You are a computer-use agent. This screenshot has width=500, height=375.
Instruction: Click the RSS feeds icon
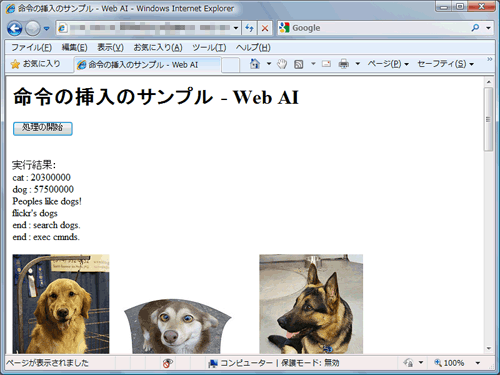(299, 64)
